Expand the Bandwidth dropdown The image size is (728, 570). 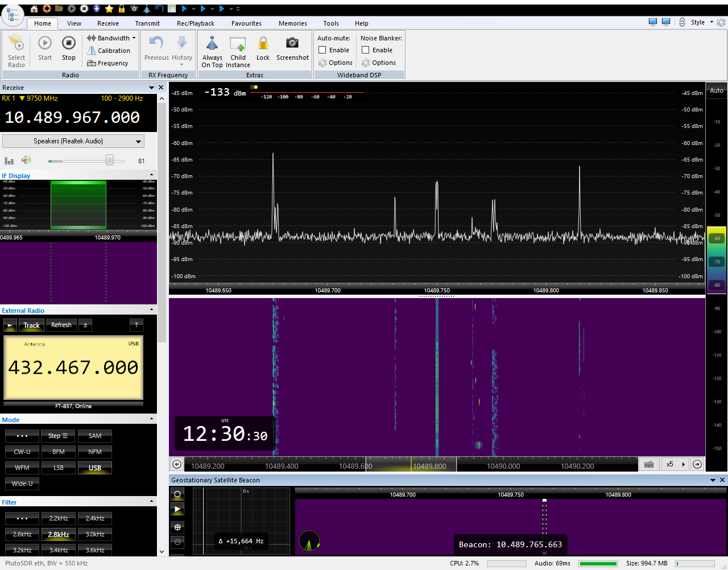pyautogui.click(x=111, y=38)
